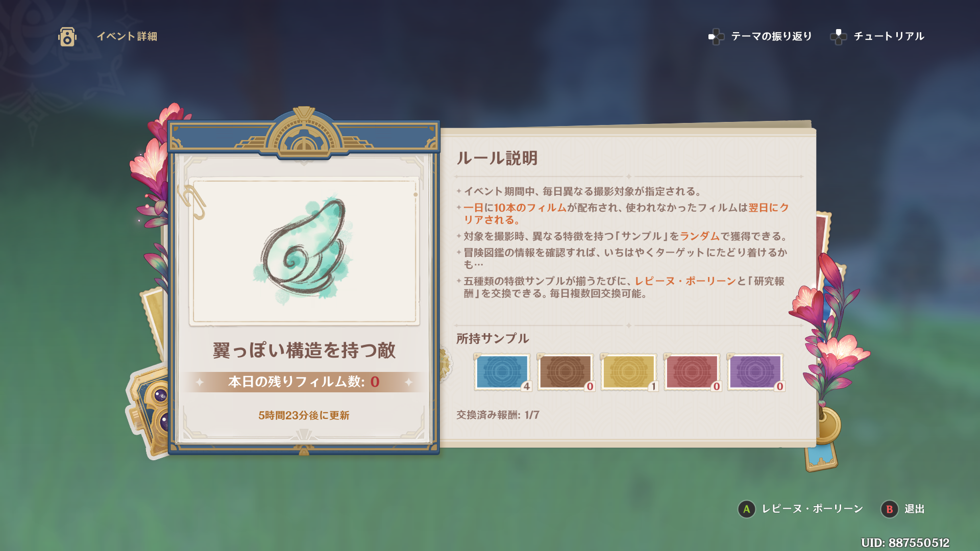Click the gear emblem atop the card

coord(304,134)
